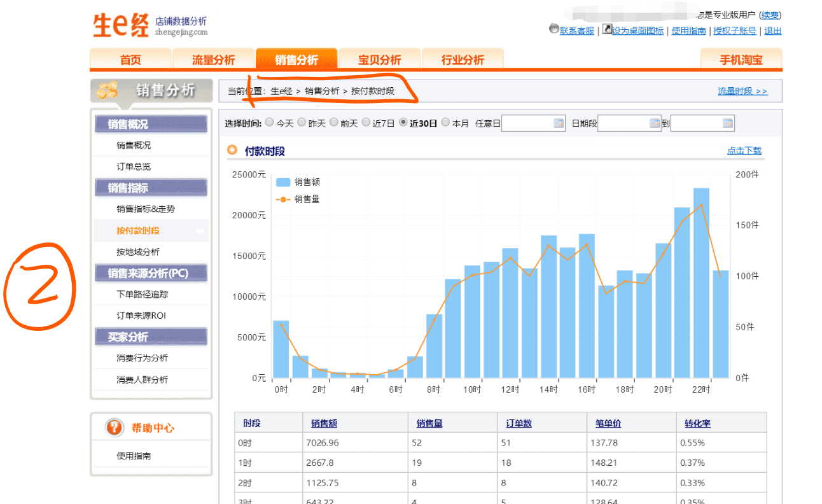Viewport: 822px width, 504px height.
Task: Open the 行业分析 tab
Action: 463,59
